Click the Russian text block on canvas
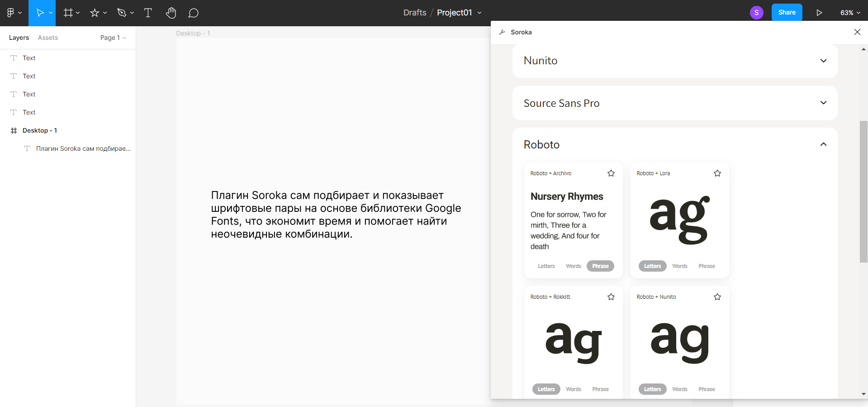 pos(336,215)
